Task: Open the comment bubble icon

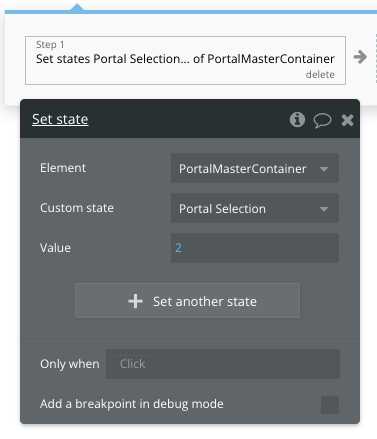Action: click(322, 120)
